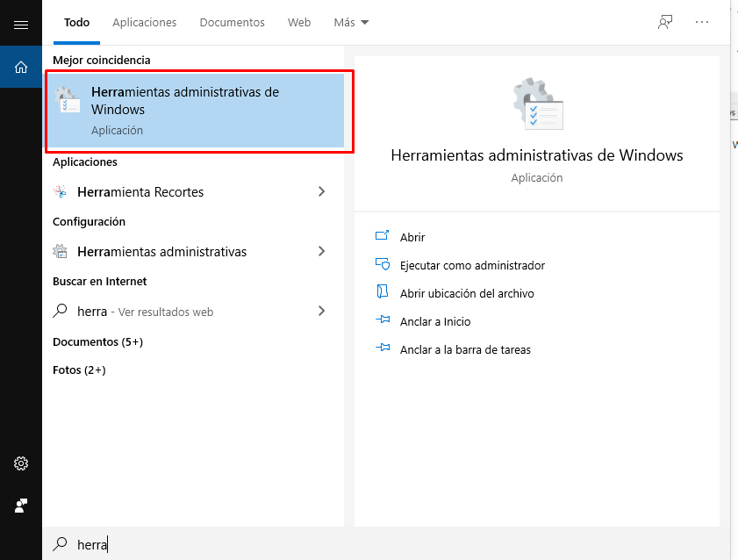Open the three-dot options menu
This screenshot has height=560, width=738.
click(x=702, y=23)
